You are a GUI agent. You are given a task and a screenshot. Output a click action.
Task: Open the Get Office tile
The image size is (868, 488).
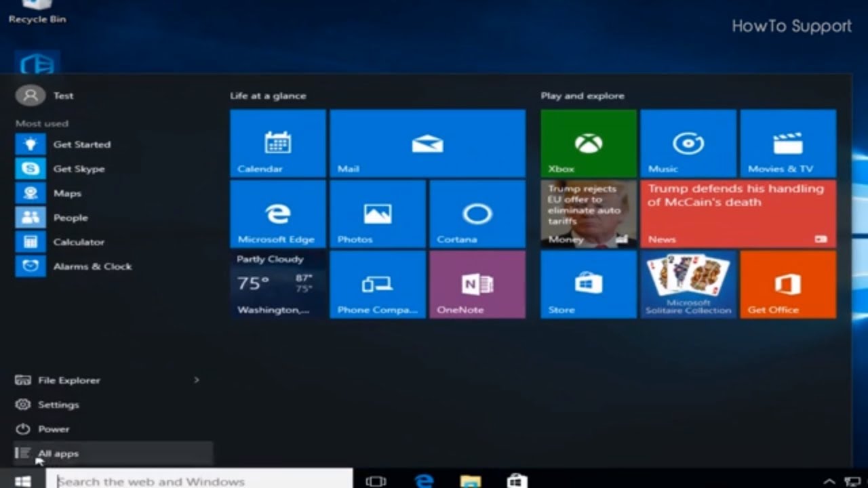788,284
